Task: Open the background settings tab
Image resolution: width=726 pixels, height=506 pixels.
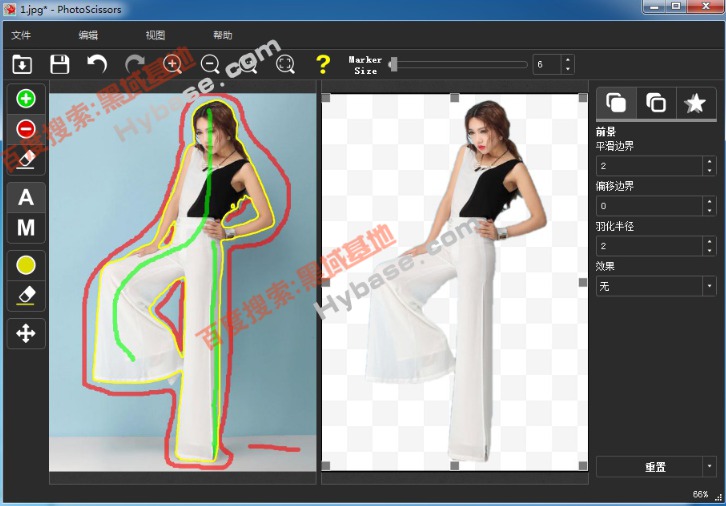Action: coord(656,103)
